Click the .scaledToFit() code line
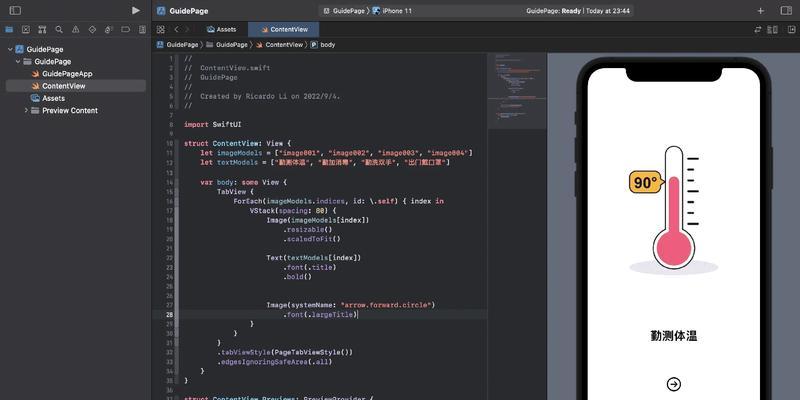Viewport: 800px width, 400px height. point(312,239)
